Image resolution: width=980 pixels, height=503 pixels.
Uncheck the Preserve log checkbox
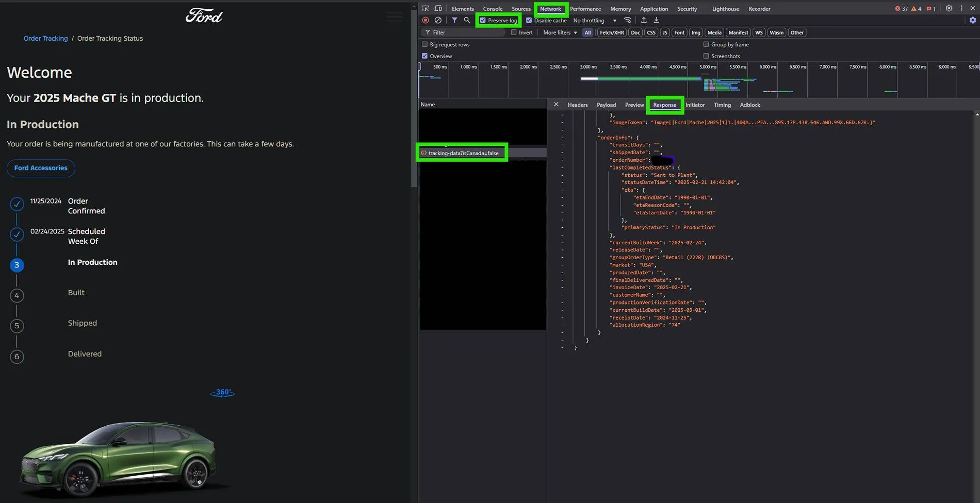tap(483, 20)
